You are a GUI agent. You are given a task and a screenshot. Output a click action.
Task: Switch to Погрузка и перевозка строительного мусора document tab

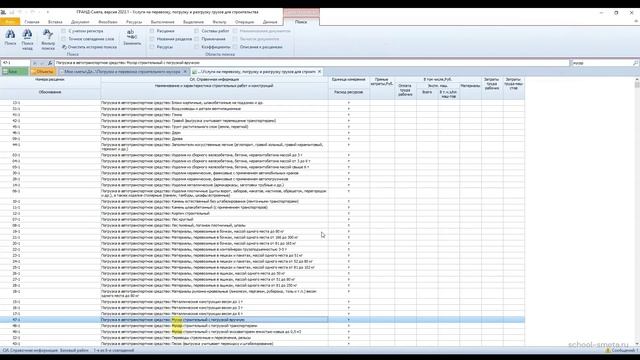click(x=122, y=71)
